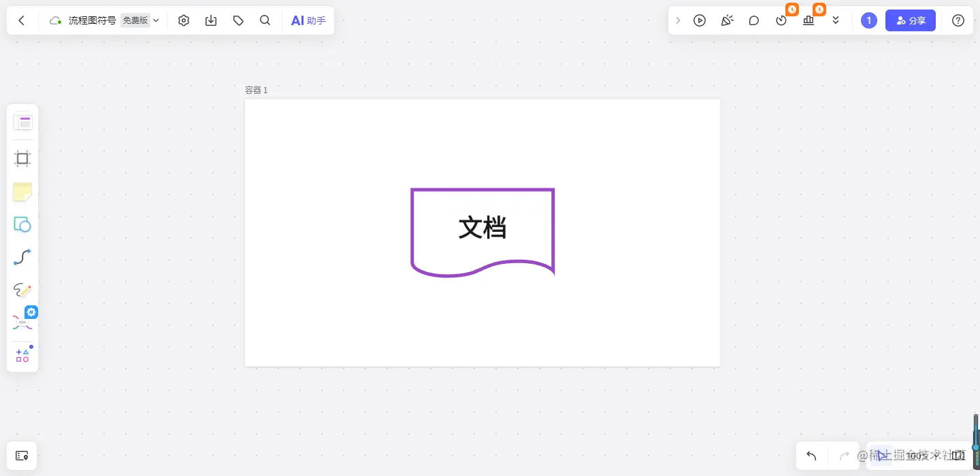Toggle fullscreen pages view at bottom right
980x476 pixels.
tap(958, 456)
